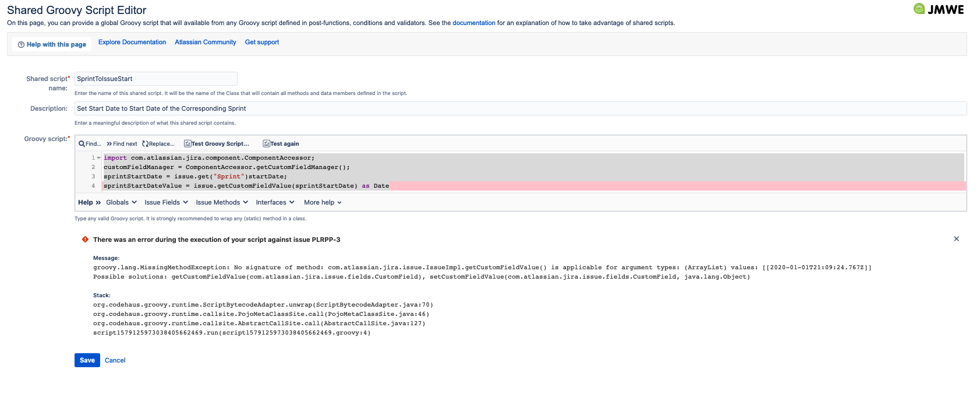Run Test Groovy Script

pyautogui.click(x=217, y=144)
